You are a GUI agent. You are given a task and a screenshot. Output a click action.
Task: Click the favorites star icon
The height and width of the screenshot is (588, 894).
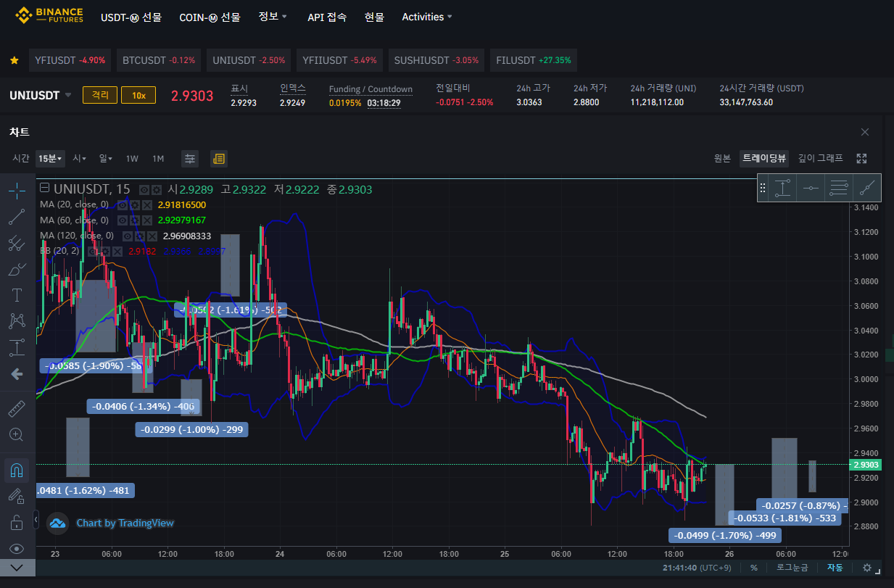pyautogui.click(x=15, y=60)
